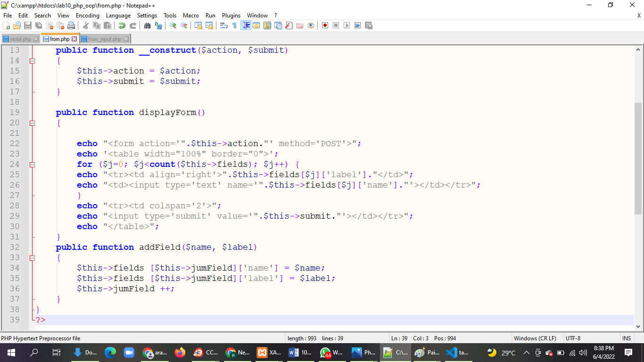Switch to the mobil.php tab

pos(19,39)
